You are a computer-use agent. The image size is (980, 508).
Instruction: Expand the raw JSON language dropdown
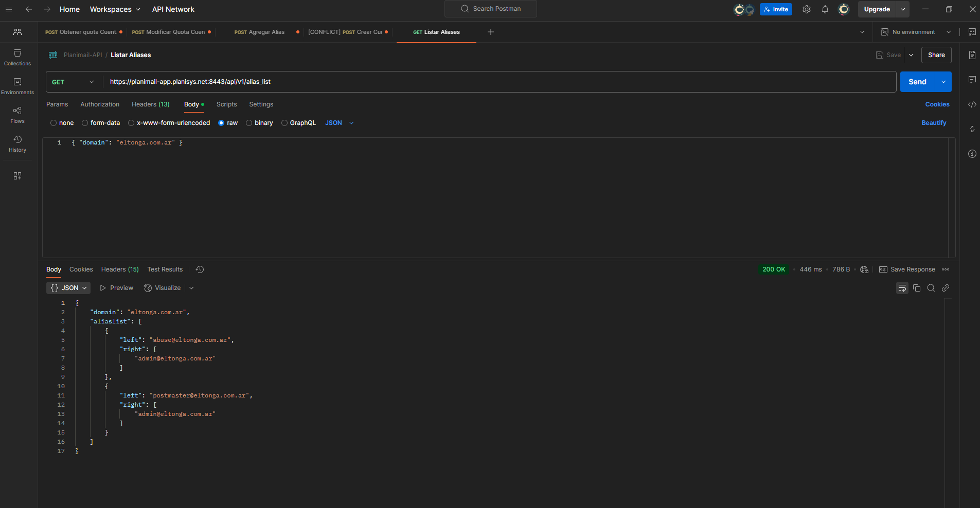tap(340, 123)
